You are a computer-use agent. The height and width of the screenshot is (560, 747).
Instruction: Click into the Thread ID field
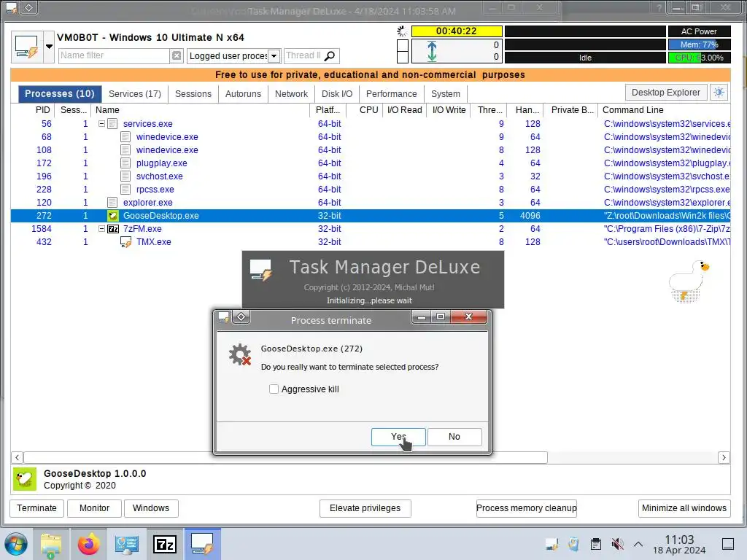pos(303,55)
